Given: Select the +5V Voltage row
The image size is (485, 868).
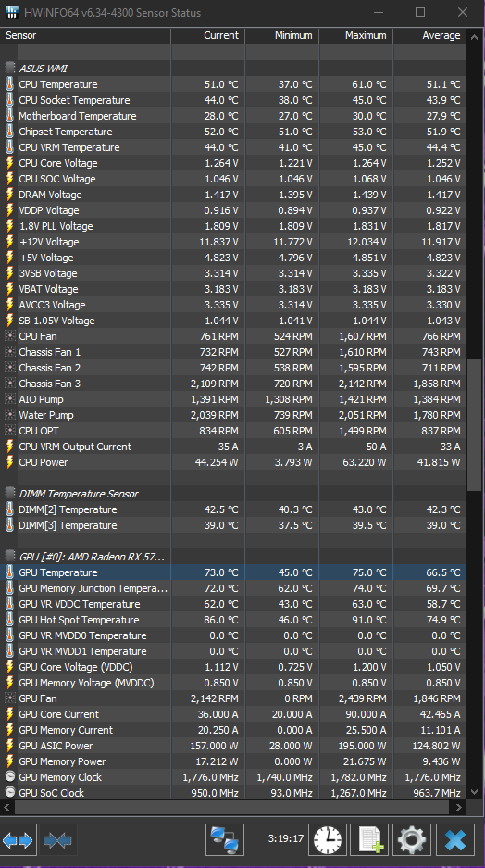Looking at the screenshot, I should point(233,258).
